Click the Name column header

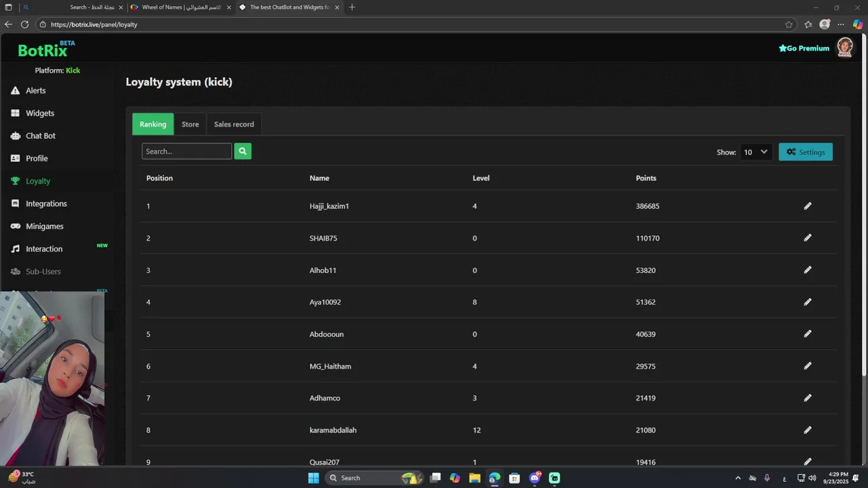(319, 178)
